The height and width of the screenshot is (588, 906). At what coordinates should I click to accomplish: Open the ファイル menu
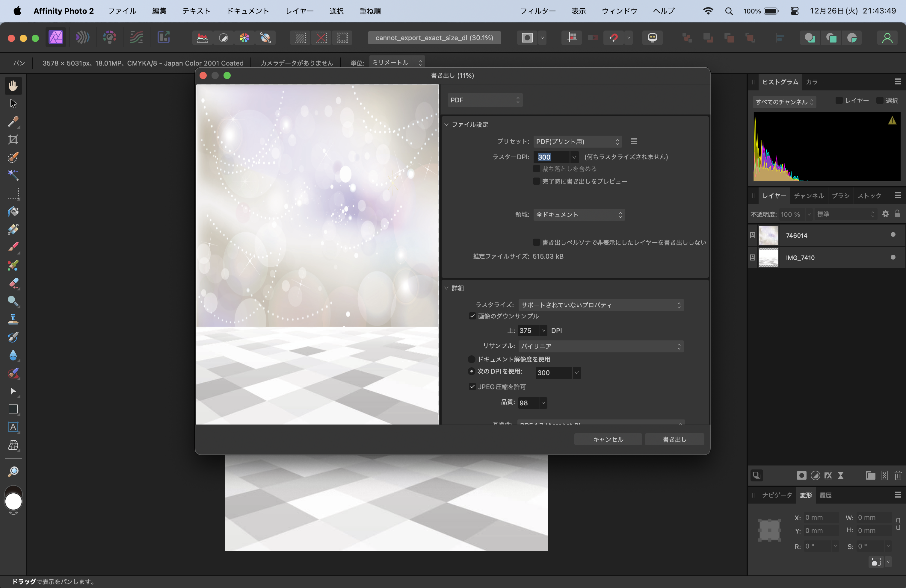click(x=122, y=11)
